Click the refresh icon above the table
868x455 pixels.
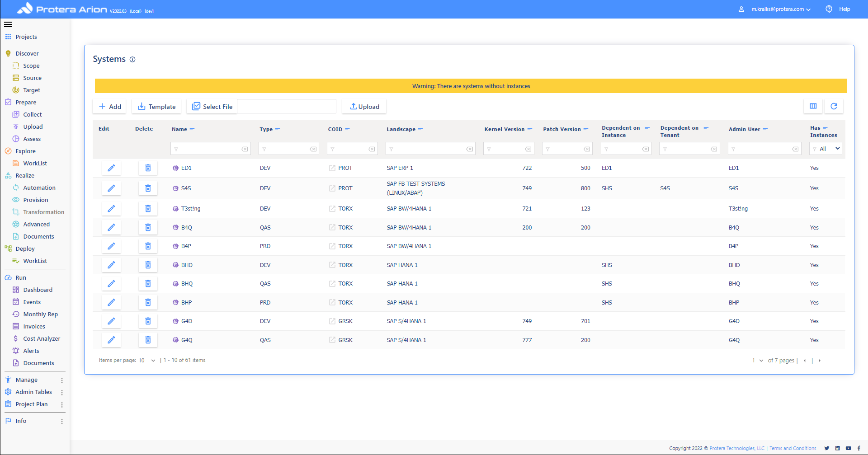(x=834, y=106)
